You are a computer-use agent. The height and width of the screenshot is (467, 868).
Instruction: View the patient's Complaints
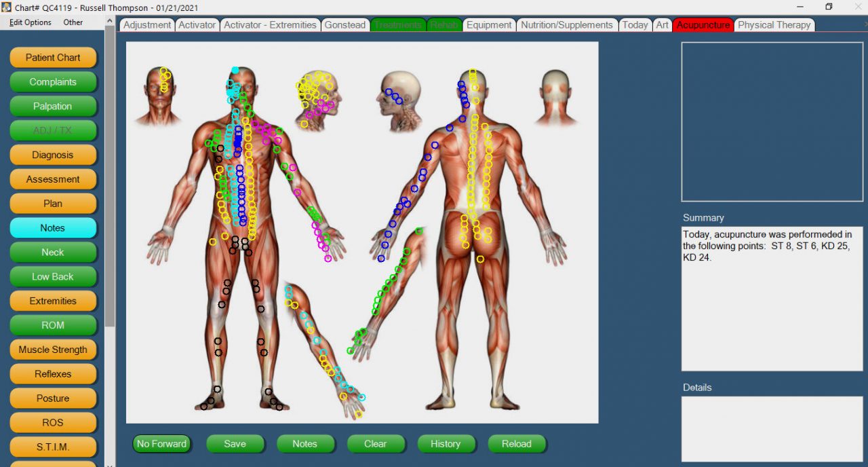click(x=53, y=81)
